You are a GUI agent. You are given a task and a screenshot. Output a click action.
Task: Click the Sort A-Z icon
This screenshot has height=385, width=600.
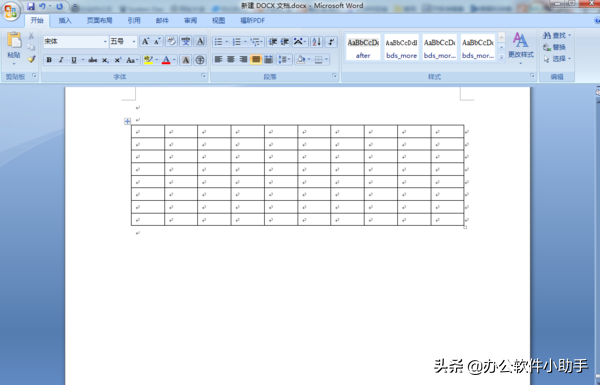[x=316, y=42]
